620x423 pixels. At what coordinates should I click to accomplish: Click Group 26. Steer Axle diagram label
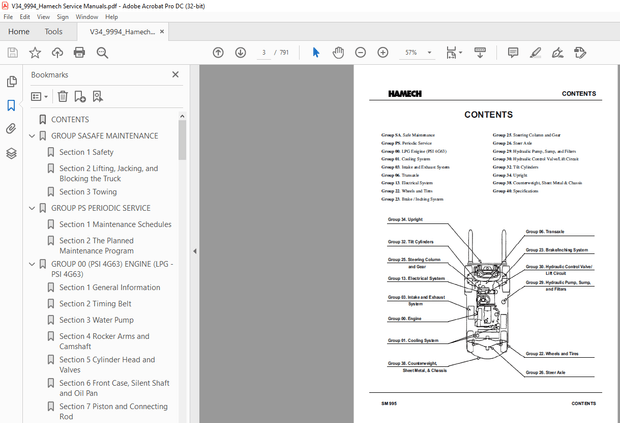tap(545, 372)
